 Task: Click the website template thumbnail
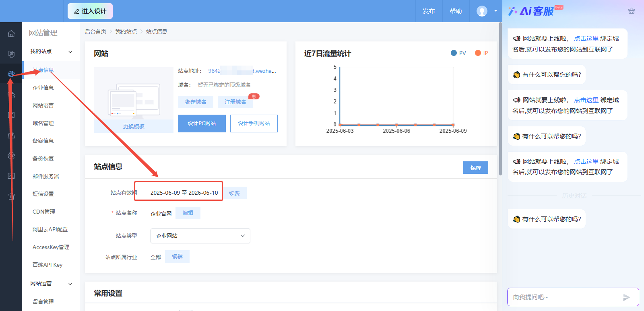134,94
